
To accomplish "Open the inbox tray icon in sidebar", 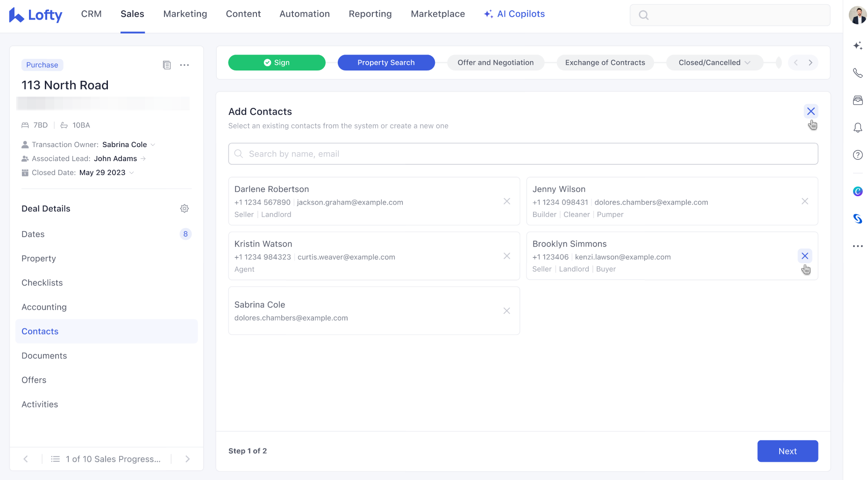I will pyautogui.click(x=858, y=100).
